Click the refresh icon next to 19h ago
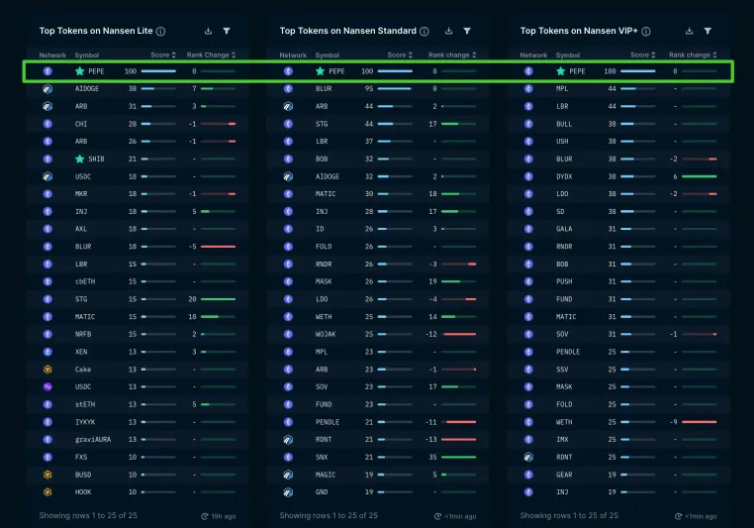Screen dimensions: 754x528 point(204,516)
